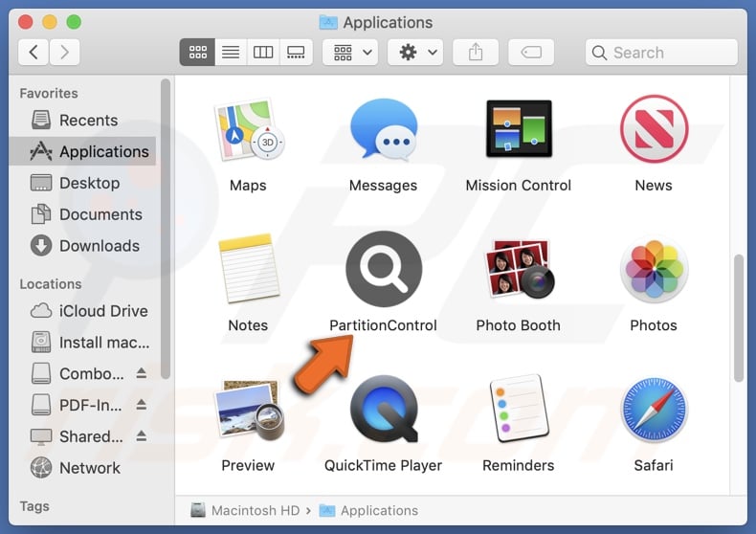Open the gear Action menu dropdown
The width and height of the screenshot is (756, 534).
[415, 52]
